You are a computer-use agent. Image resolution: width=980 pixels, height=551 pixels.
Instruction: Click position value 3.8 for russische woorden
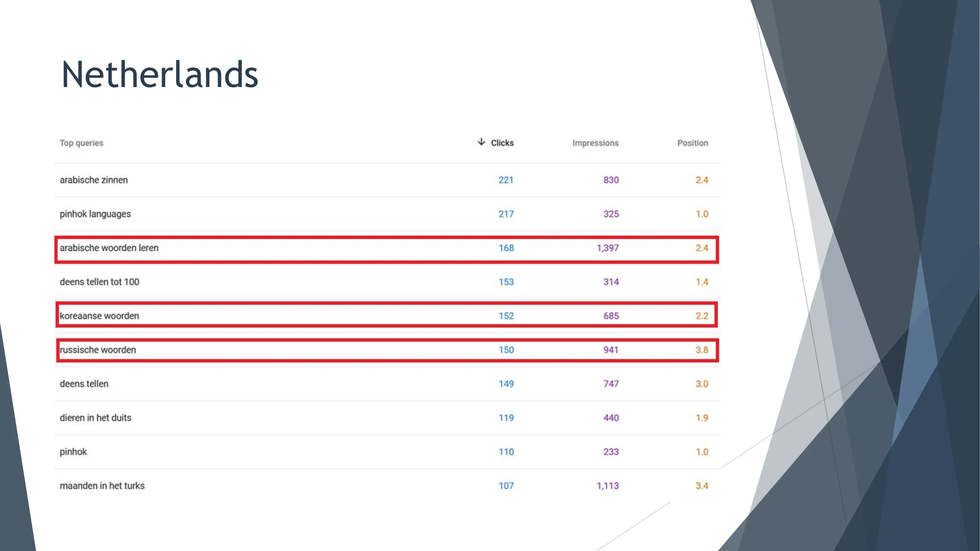(x=702, y=349)
